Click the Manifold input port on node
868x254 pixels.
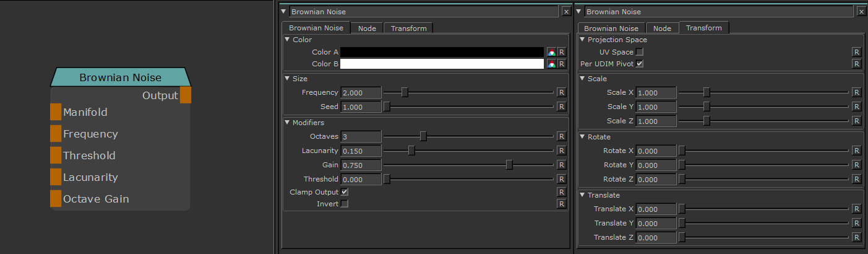click(x=56, y=112)
